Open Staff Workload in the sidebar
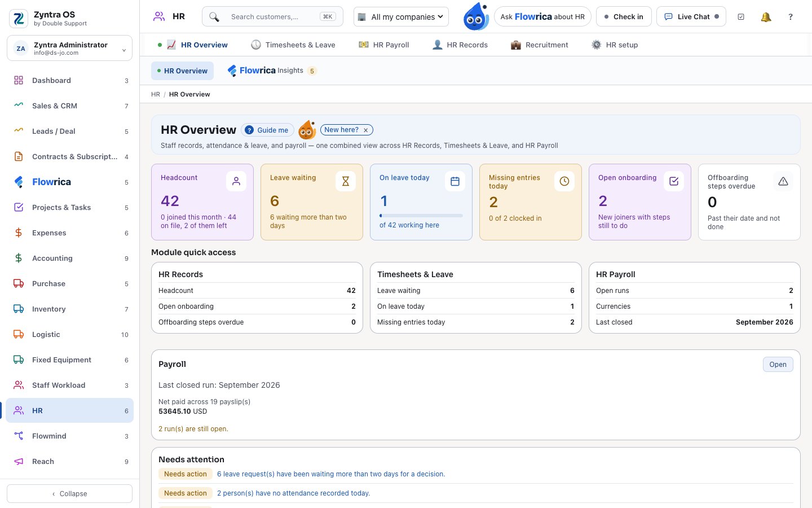 pos(70,386)
